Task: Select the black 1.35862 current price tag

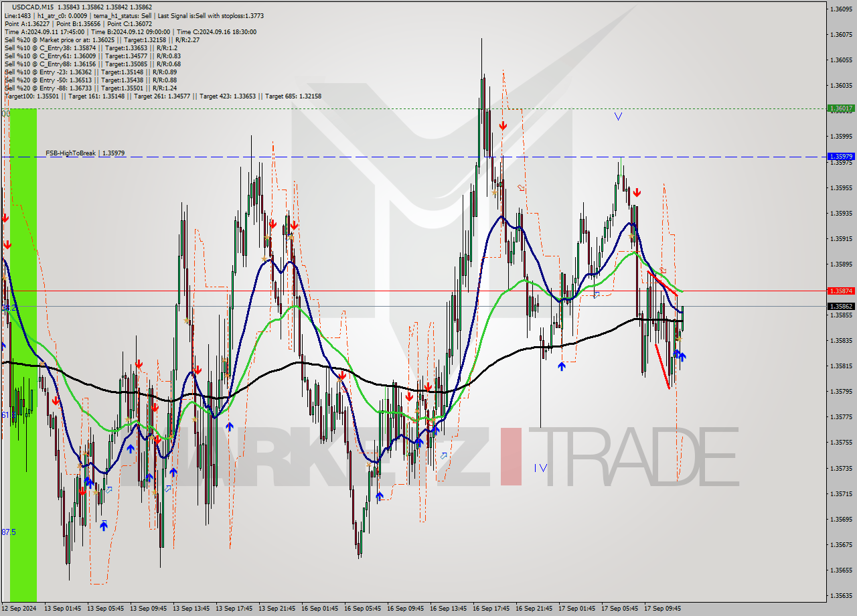Action: 841,306
